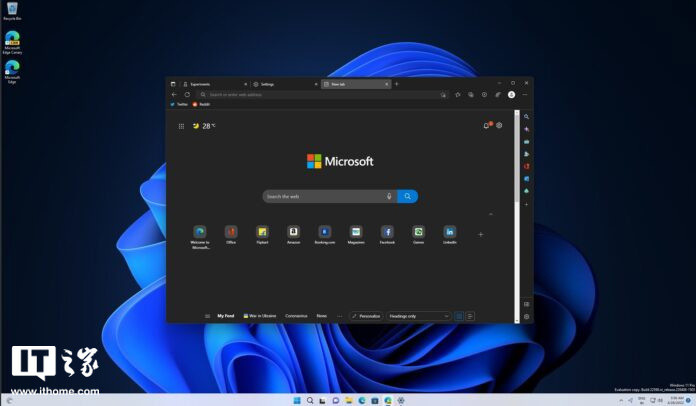Open Welcome to Microsoft quick link
The image size is (696, 406).
(200, 237)
